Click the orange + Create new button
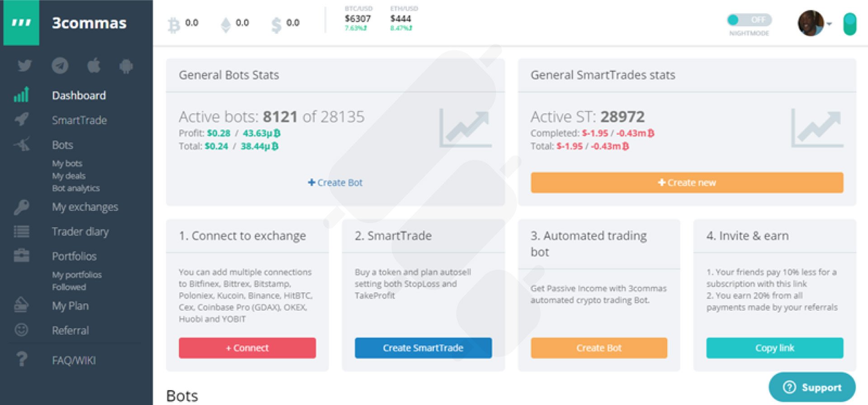Screen dimensions: 868x405 tap(687, 182)
